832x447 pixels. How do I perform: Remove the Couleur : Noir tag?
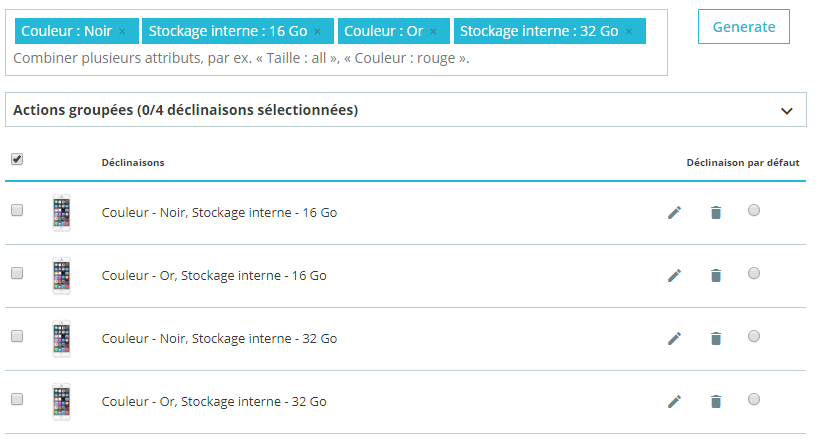[x=123, y=32]
